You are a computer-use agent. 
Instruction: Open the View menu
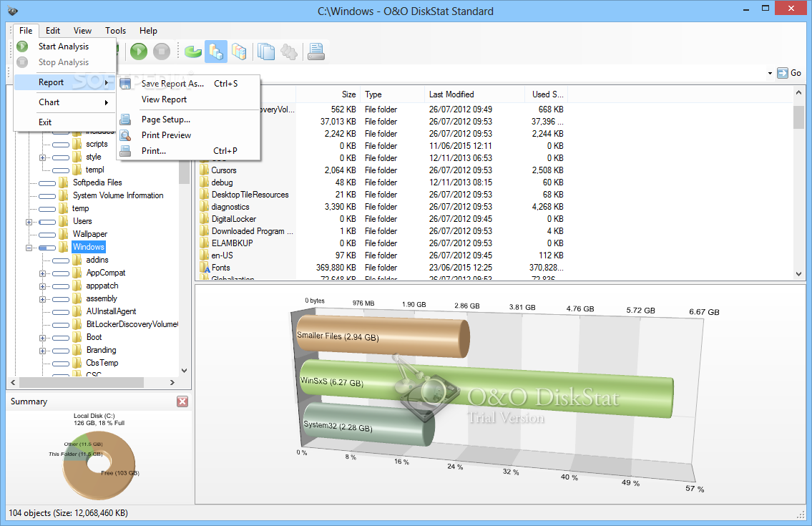82,31
